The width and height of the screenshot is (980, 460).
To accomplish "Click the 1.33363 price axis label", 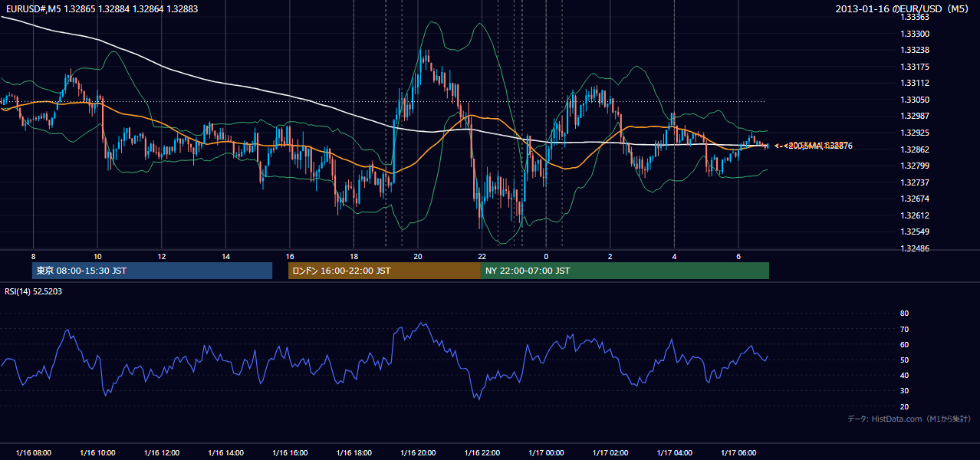I will coord(914,17).
